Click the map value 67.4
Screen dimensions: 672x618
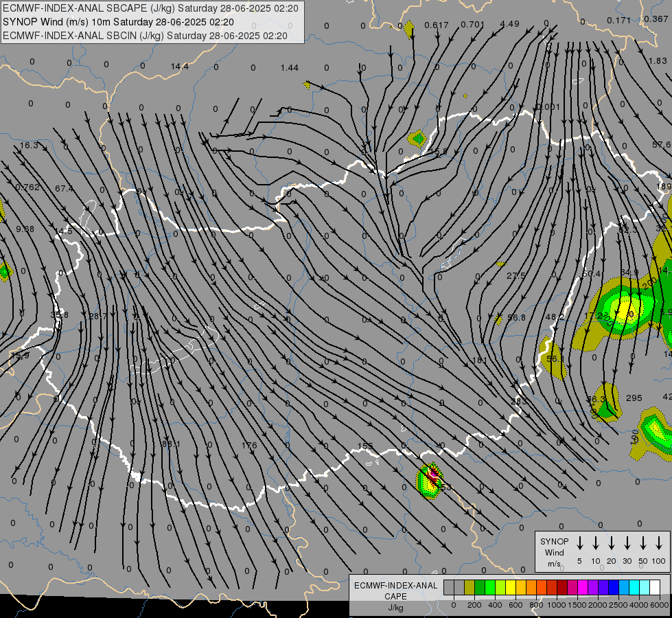pos(64,189)
